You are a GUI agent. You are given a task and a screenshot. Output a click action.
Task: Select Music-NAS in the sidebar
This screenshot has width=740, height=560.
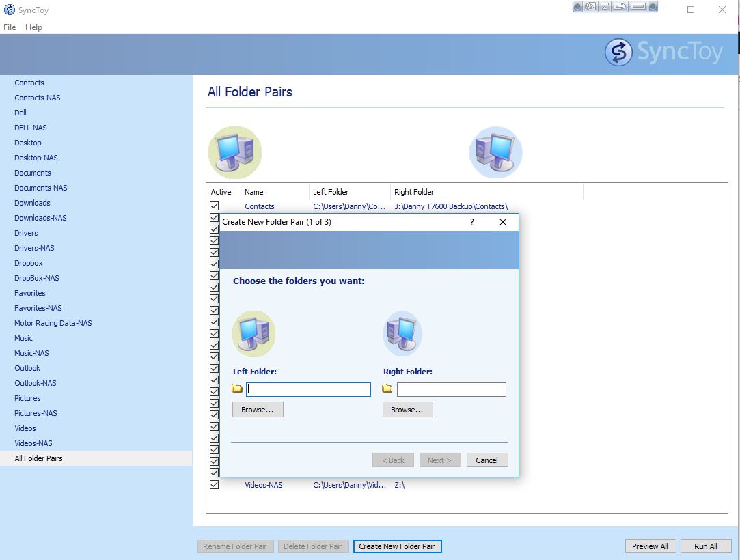point(31,353)
